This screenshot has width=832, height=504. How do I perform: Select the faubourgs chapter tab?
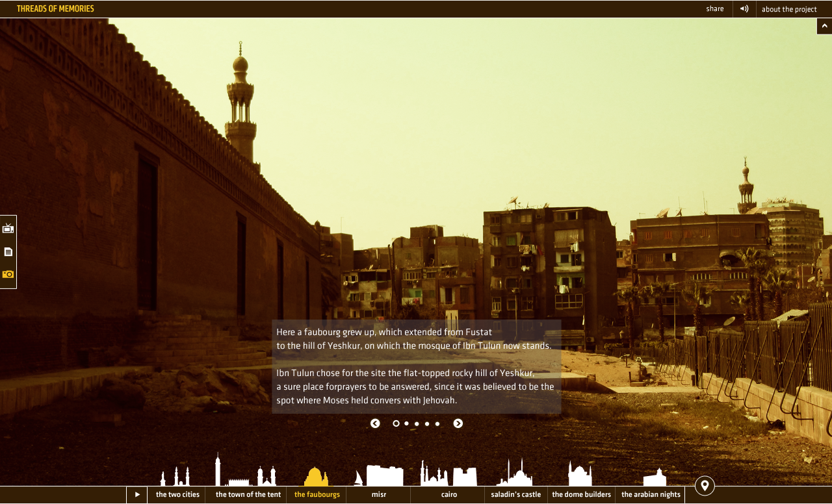click(x=317, y=495)
